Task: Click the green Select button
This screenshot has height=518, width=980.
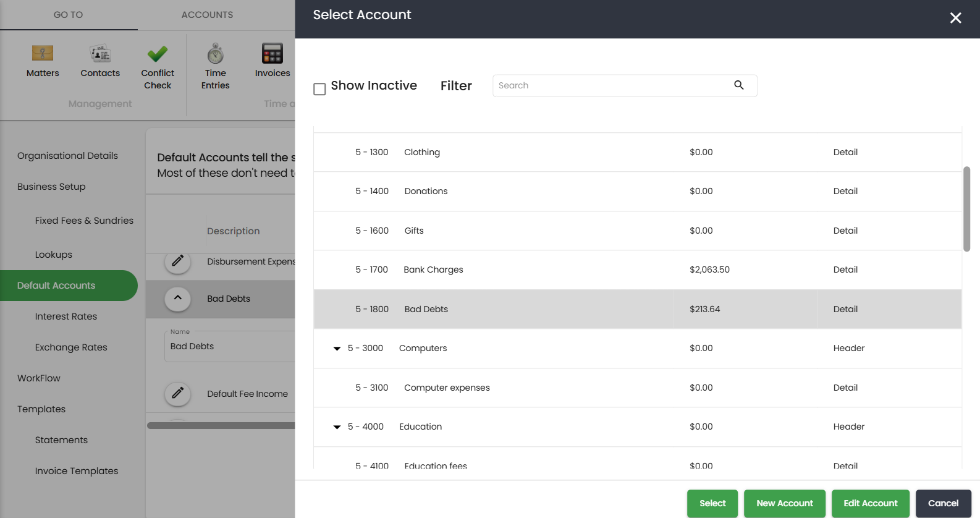Action: click(712, 503)
